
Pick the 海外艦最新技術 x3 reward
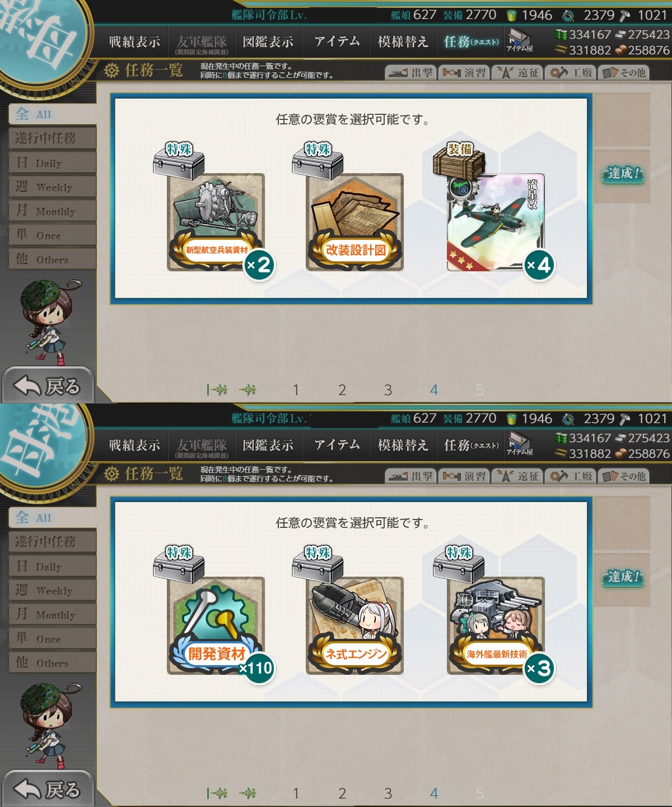point(496,625)
